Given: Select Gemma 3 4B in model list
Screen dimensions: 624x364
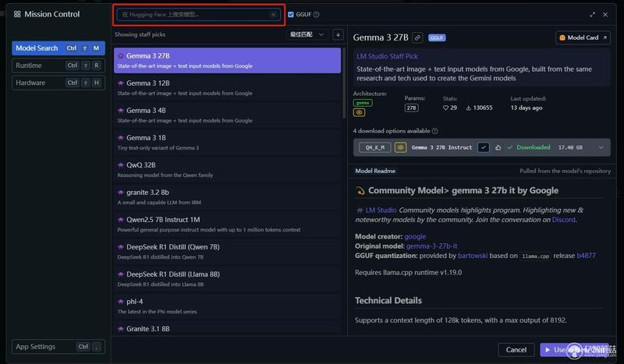Looking at the screenshot, I should tap(227, 115).
